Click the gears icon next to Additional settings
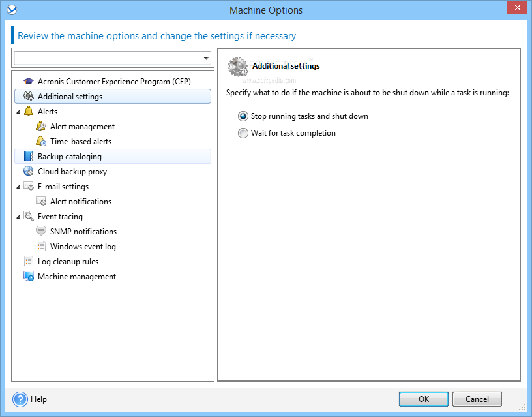This screenshot has height=417, width=532. (29, 96)
